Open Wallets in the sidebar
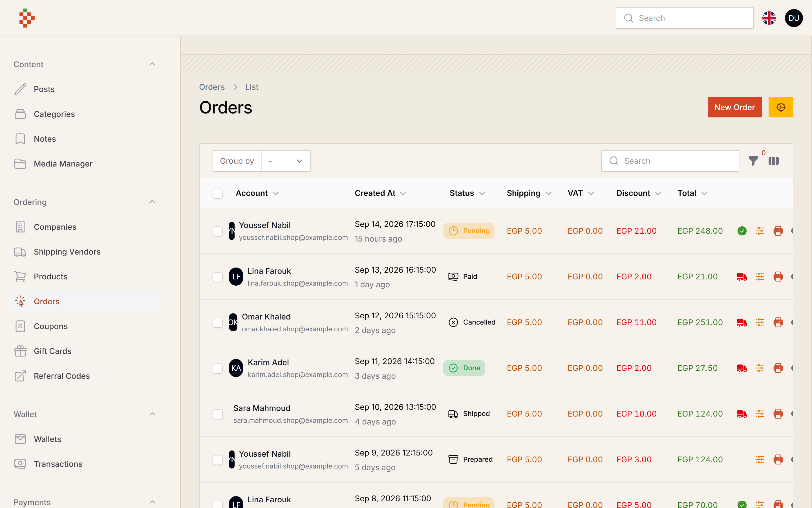 click(85, 439)
